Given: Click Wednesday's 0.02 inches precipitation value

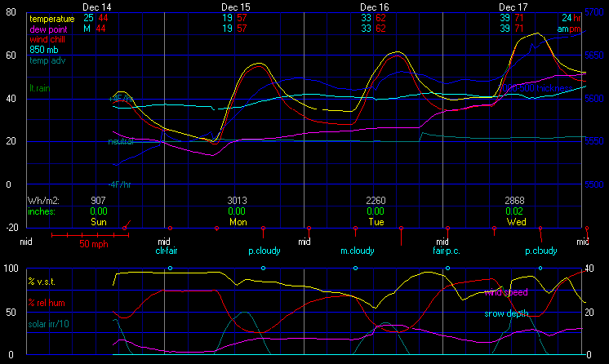Looking at the screenshot, I should point(514,211).
